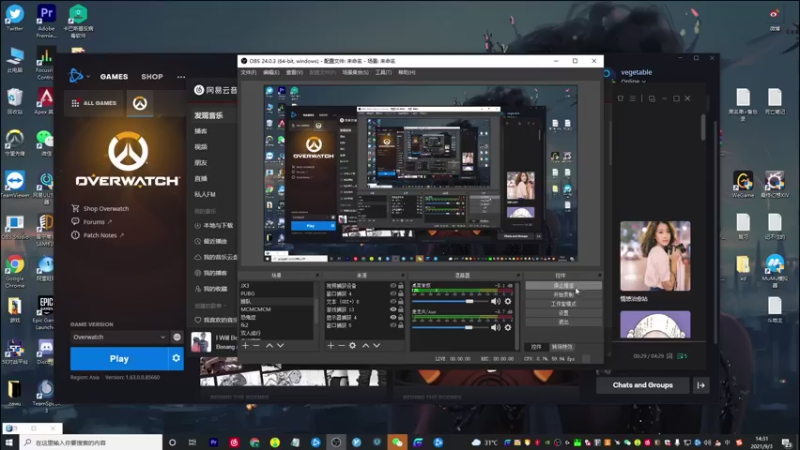Toggle lock on 窗口捕获 5 source
The image size is (800, 450).
(401, 325)
